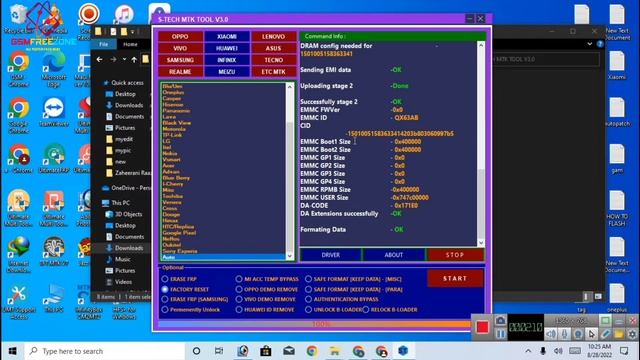The image size is (640, 360).
Task: Pause the screen recorder
Action: point(500,334)
